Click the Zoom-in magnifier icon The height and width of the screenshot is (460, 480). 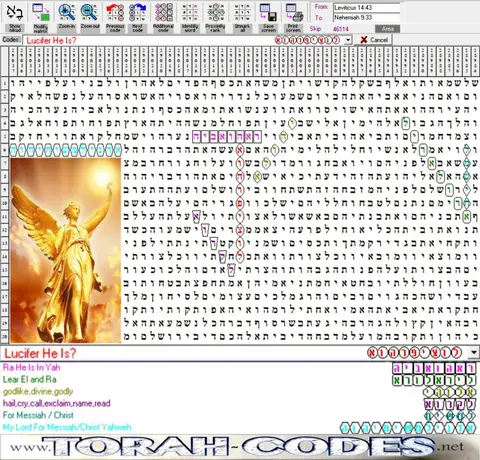pyautogui.click(x=66, y=12)
